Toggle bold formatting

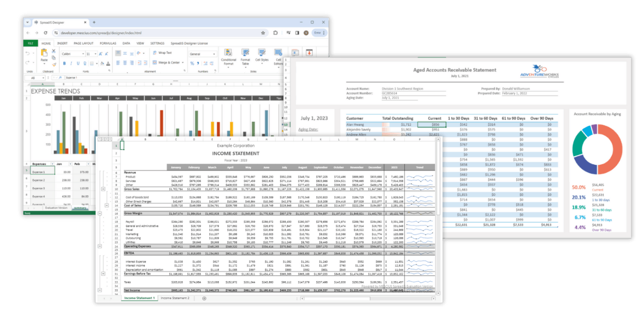coord(64,63)
